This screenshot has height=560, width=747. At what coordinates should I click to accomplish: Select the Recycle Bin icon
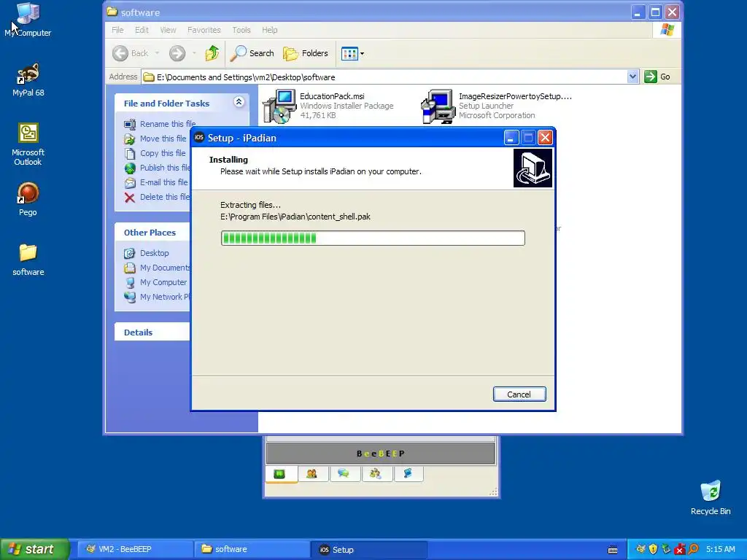click(x=711, y=497)
